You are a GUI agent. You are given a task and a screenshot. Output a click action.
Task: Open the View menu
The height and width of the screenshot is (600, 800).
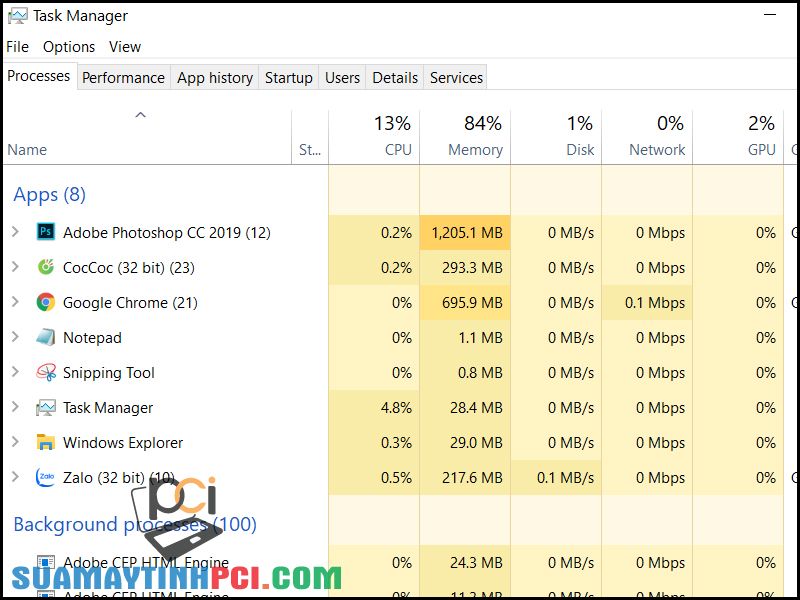[124, 47]
